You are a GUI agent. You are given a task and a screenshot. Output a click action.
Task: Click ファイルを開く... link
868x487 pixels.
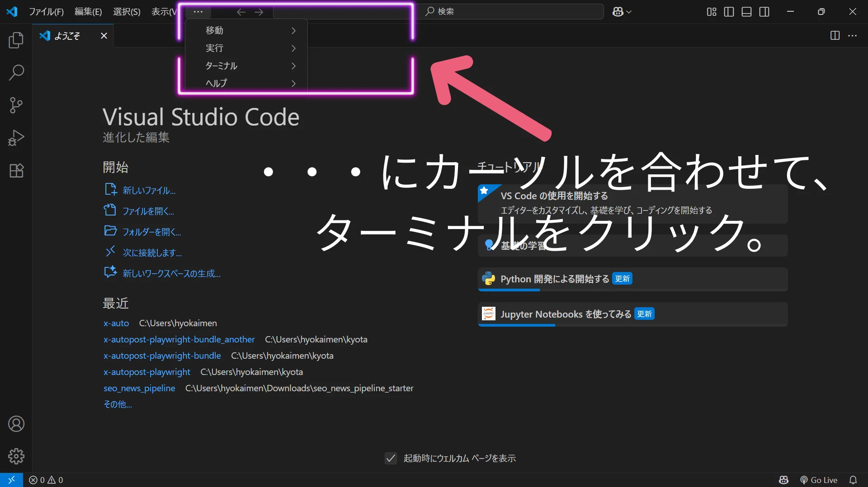139,211
